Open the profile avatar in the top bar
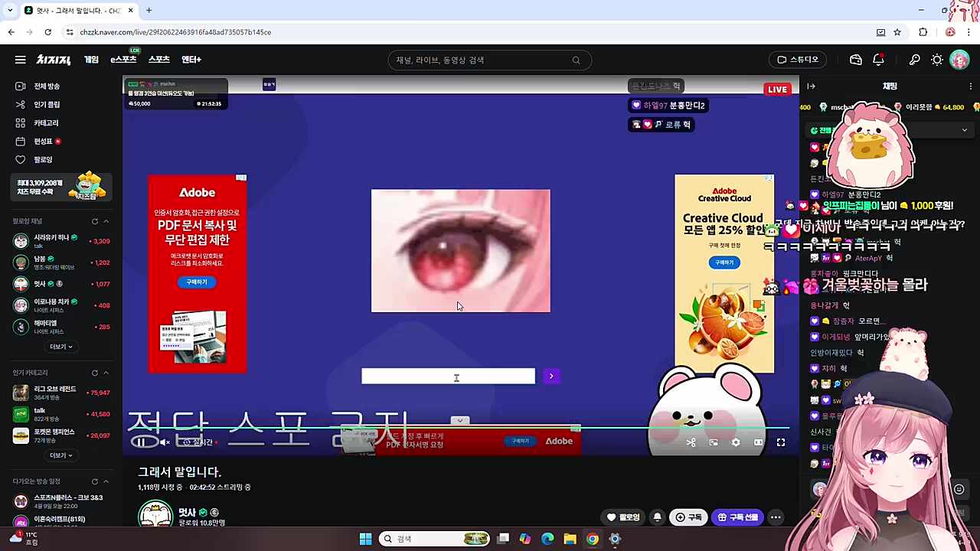The height and width of the screenshot is (551, 980). click(x=959, y=60)
